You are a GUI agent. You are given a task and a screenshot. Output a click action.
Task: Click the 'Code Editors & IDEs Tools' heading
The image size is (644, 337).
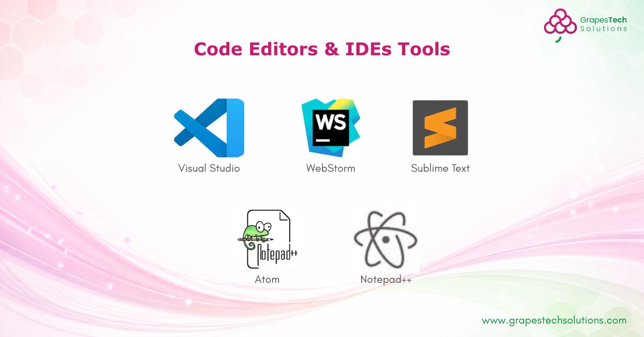coord(322,49)
